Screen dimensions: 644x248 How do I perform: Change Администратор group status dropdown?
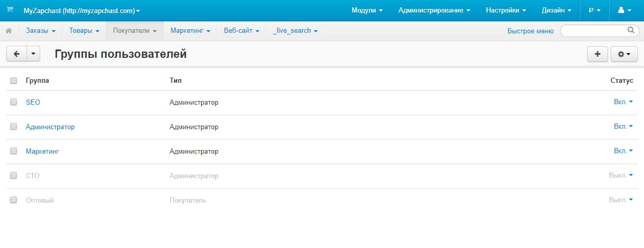(x=623, y=127)
